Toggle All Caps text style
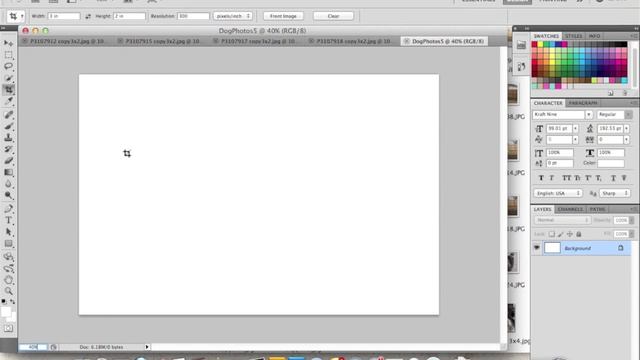The image size is (640, 360). (x=566, y=178)
